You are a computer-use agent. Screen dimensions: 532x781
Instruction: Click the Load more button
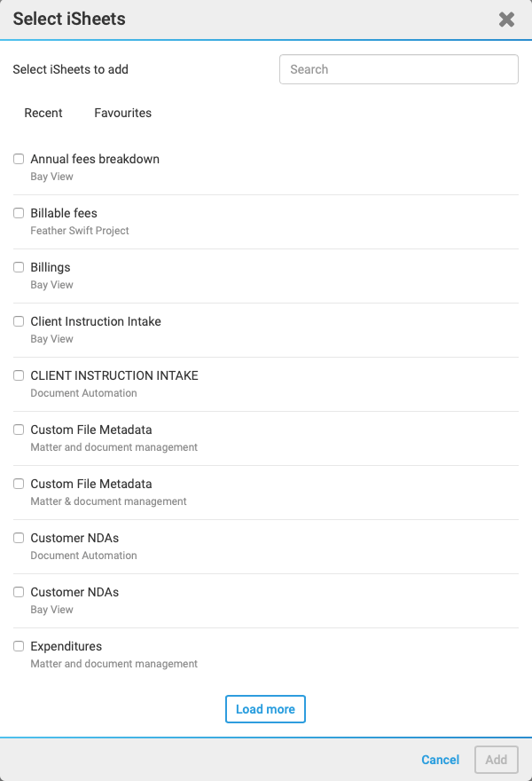tap(265, 709)
